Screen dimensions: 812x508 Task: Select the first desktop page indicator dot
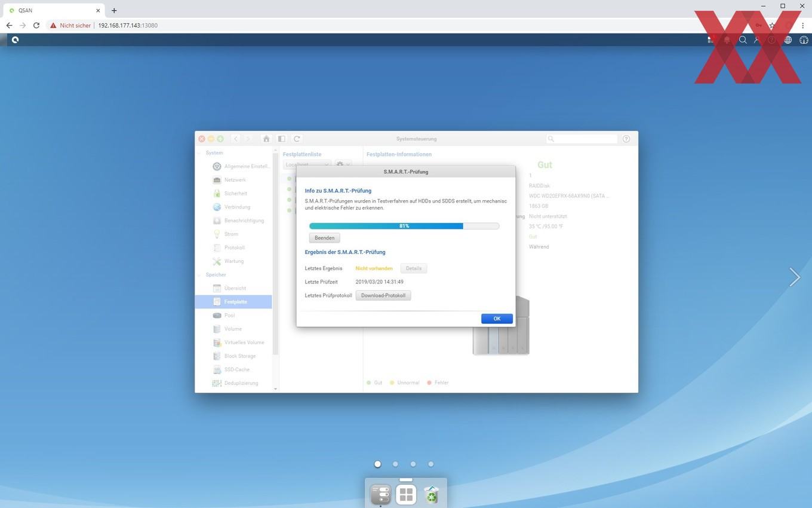coord(377,464)
